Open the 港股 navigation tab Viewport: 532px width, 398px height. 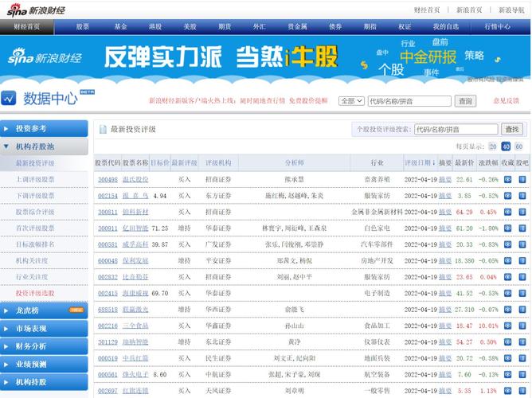(x=155, y=27)
